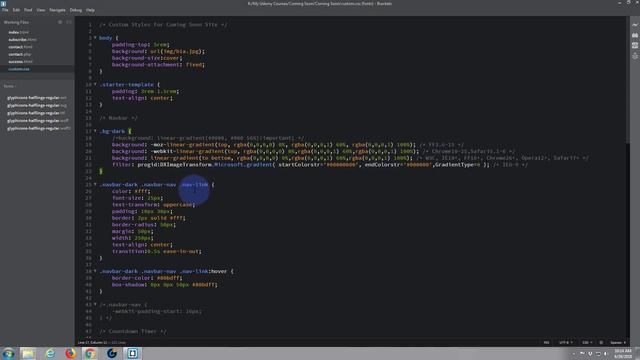The width and height of the screenshot is (640, 360).
Task: Collapse the .starter-template rule fold arrow
Action: 95,84
